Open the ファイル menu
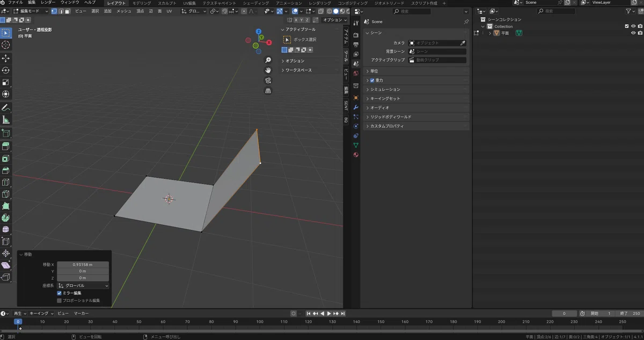This screenshot has height=340, width=644. tap(15, 3)
